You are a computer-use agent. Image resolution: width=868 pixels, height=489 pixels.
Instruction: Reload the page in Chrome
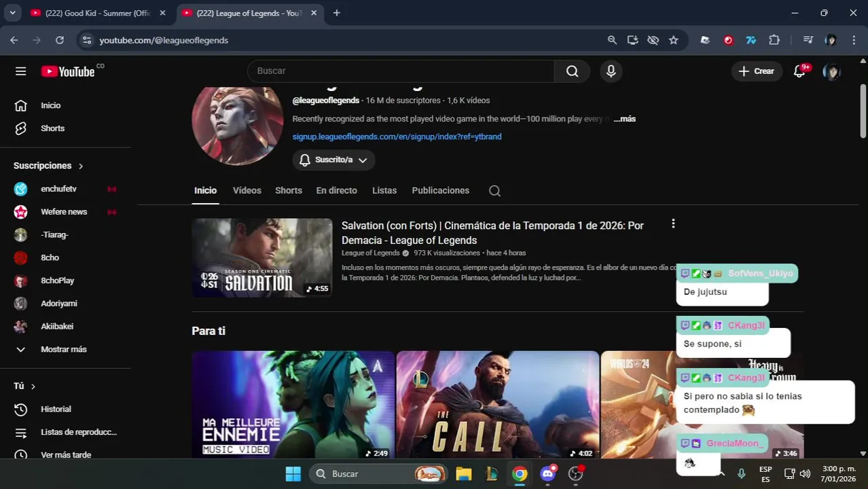coord(60,40)
